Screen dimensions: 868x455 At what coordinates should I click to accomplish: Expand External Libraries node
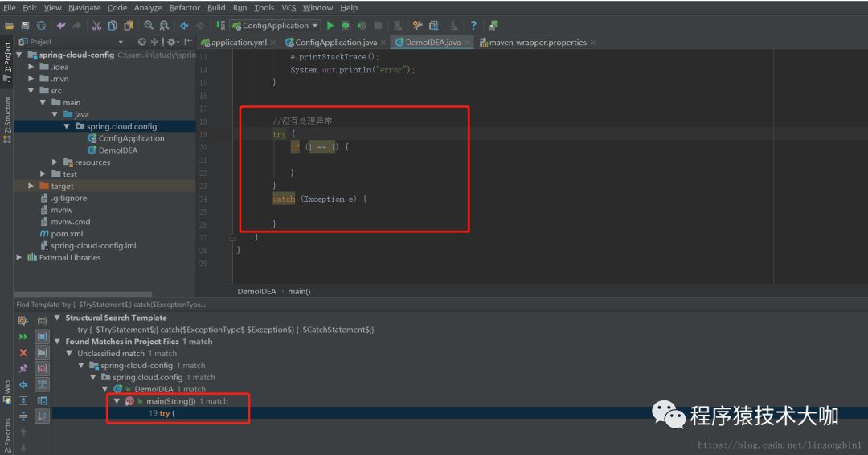[x=19, y=257]
